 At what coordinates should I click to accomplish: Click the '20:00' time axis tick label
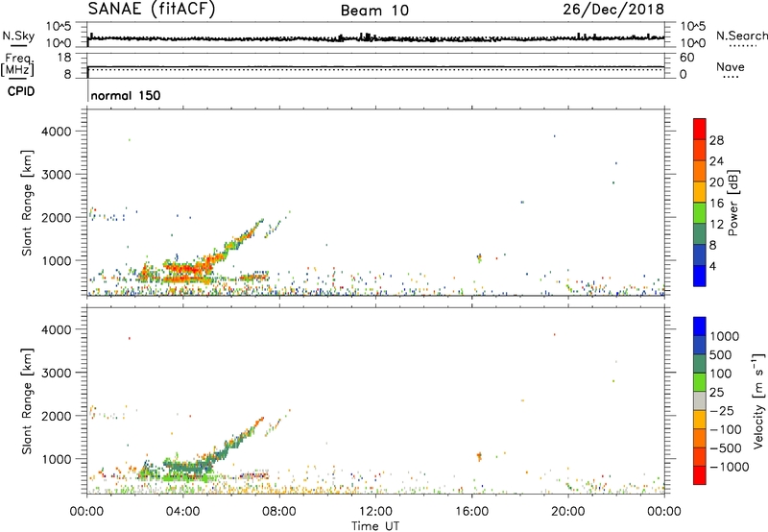568,512
